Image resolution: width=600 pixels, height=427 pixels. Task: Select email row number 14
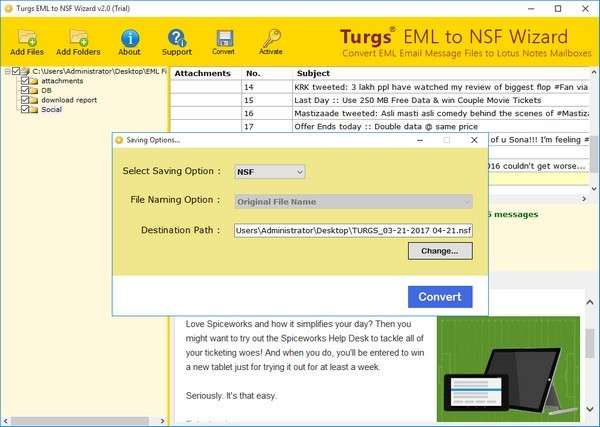pos(380,87)
